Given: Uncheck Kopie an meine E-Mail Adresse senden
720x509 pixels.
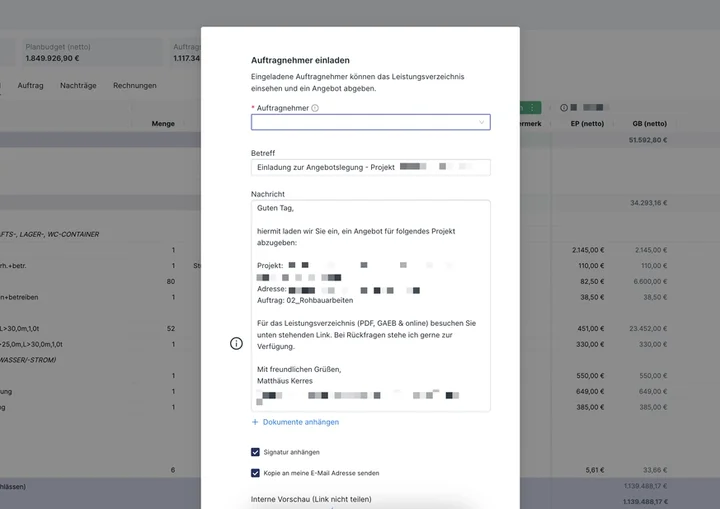Looking at the screenshot, I should [x=255, y=473].
